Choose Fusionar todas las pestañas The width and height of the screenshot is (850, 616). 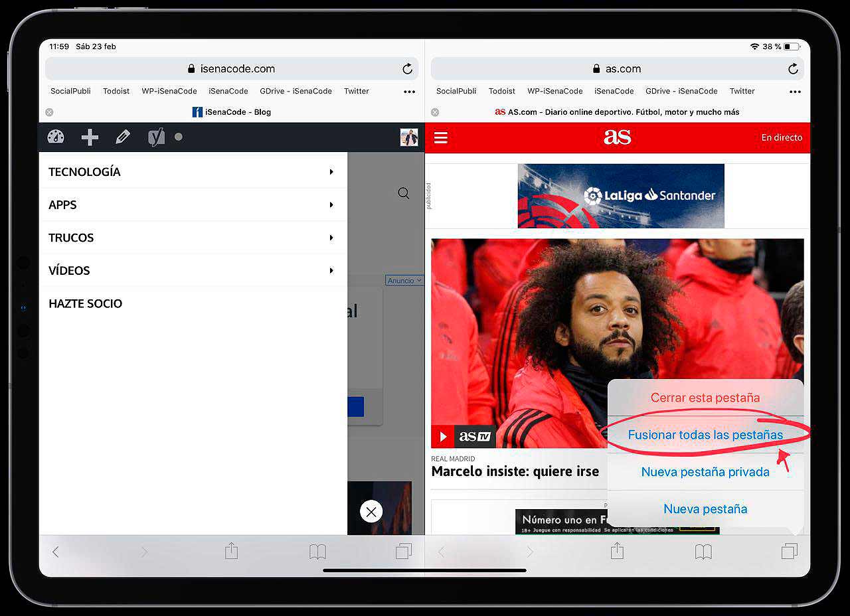pyautogui.click(x=705, y=435)
